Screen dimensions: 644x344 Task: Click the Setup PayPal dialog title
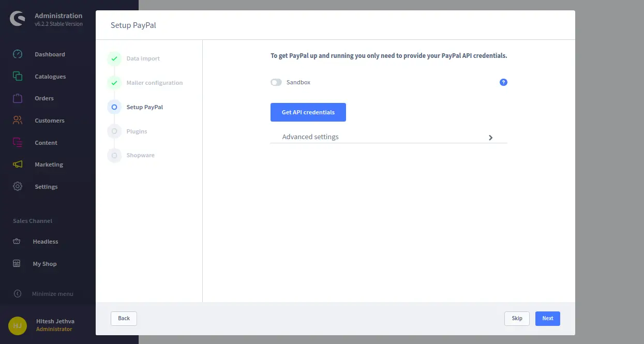133,25
